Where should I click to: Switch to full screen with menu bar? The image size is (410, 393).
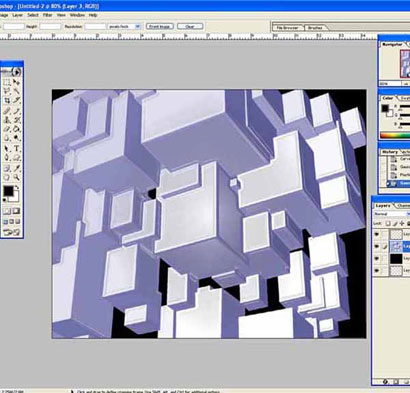point(12,221)
